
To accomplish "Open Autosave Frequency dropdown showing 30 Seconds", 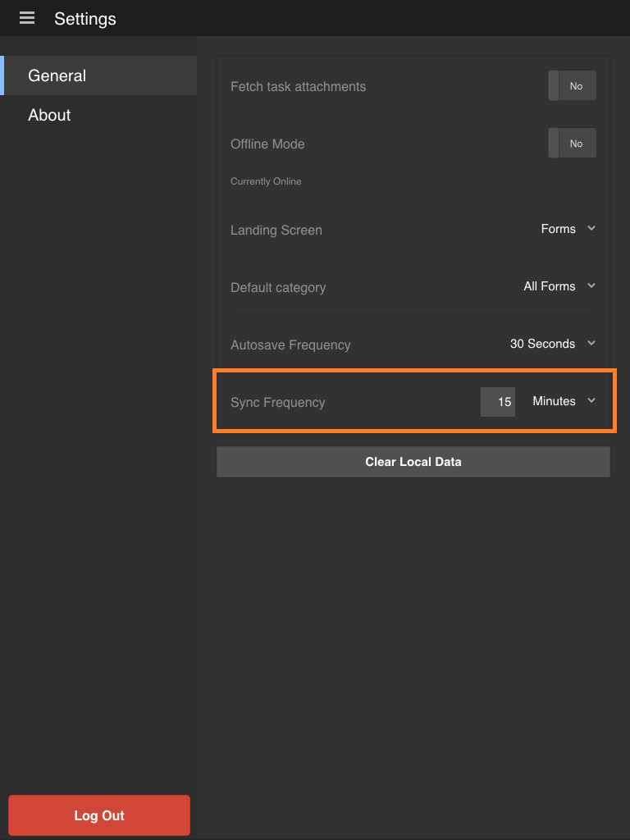I will tap(553, 344).
